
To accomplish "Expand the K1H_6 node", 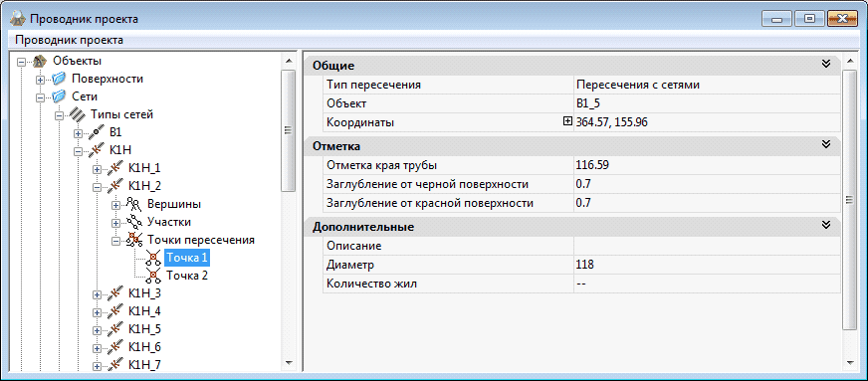I will click(97, 348).
